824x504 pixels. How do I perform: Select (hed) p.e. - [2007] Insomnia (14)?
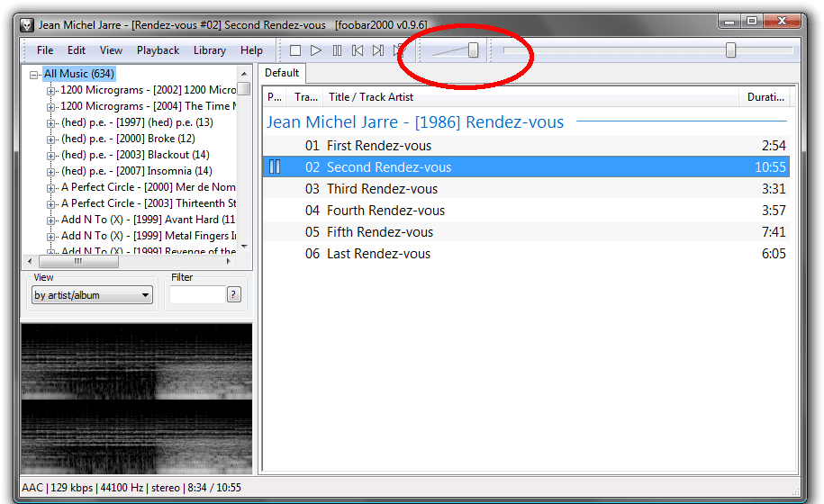click(137, 171)
